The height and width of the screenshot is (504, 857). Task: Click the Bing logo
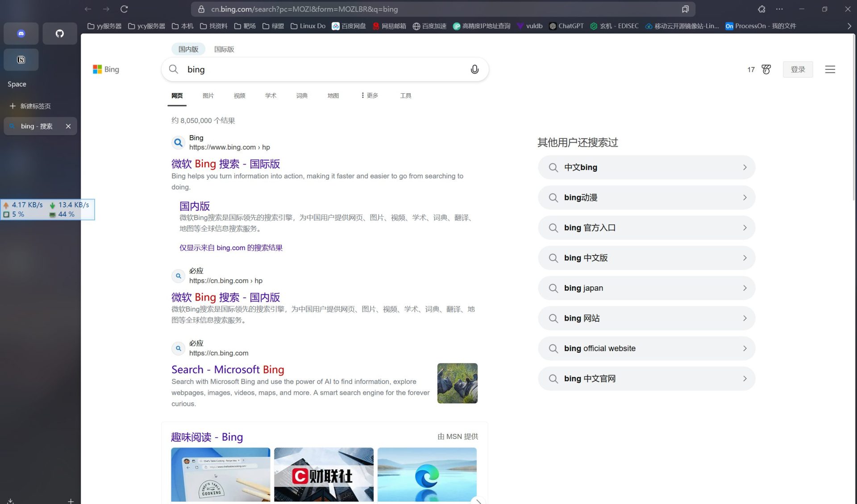click(106, 69)
